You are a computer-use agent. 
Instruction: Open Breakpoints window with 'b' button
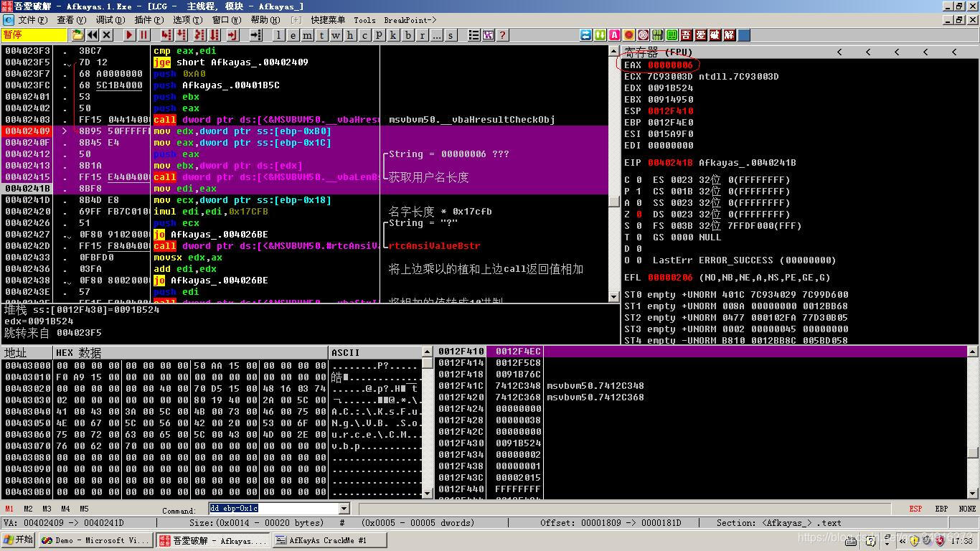coord(408,34)
